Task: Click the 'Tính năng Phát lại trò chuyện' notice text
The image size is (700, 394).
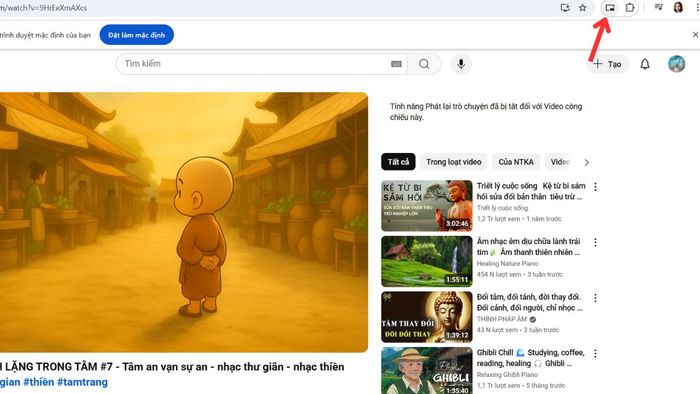Action: coord(486,112)
